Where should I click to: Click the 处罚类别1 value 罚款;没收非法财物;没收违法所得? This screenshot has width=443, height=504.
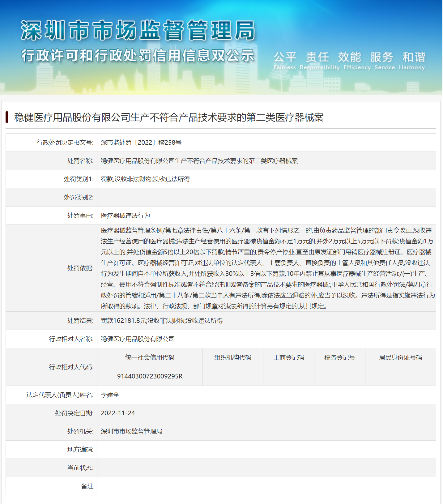[145, 179]
